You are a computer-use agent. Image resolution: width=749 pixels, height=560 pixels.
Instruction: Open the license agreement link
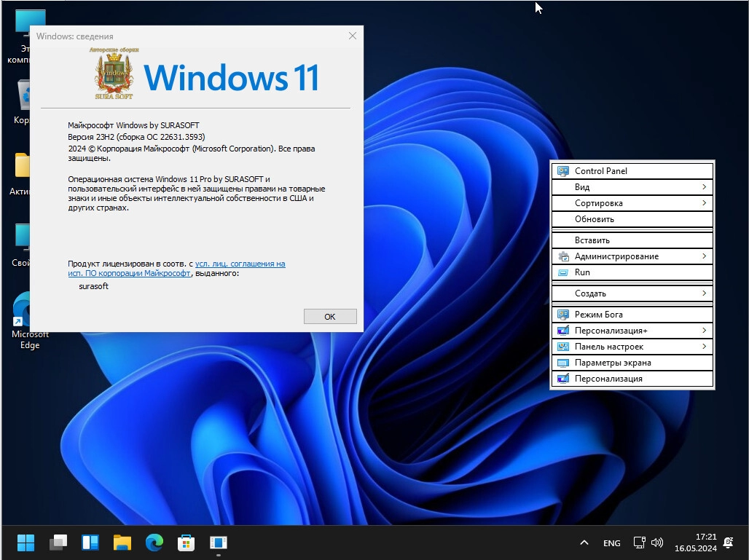240,264
